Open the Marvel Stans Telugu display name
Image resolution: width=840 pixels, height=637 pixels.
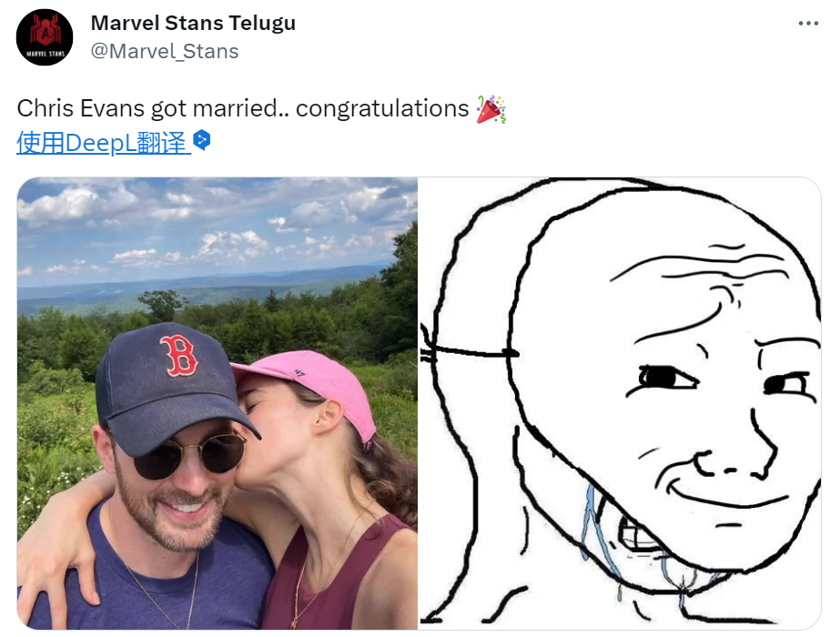193,23
